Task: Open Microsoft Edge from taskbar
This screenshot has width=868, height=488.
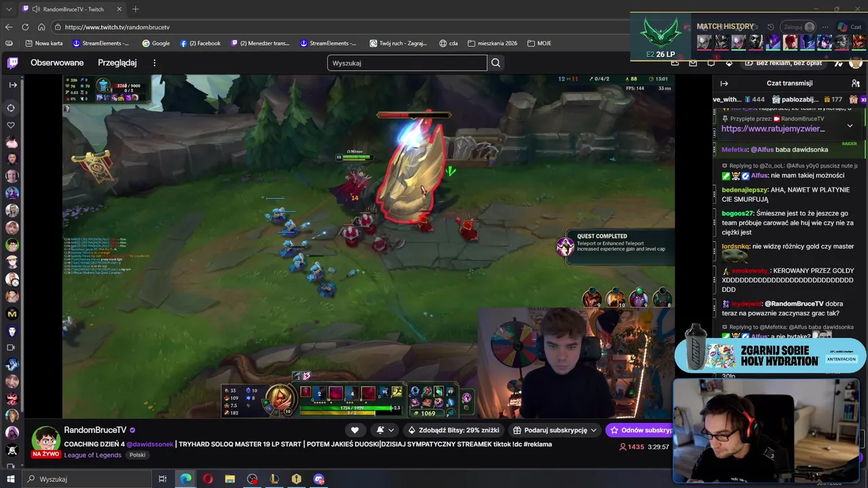Action: point(185,479)
